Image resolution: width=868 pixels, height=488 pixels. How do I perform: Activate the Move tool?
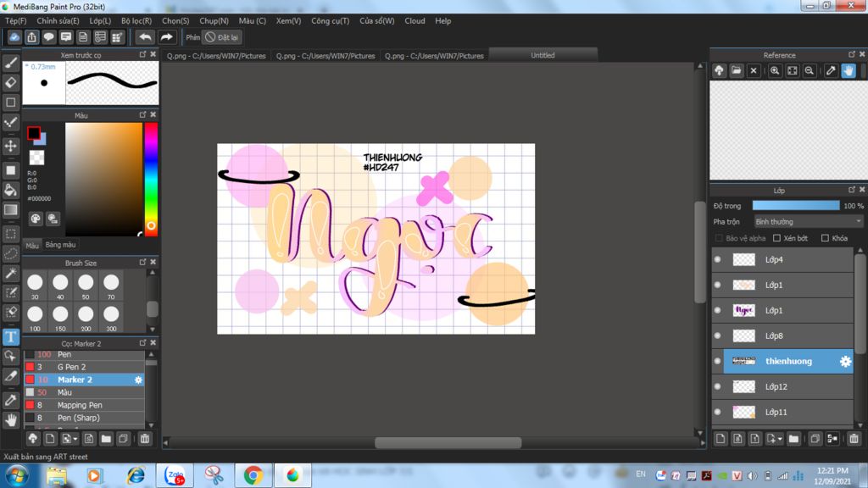[x=11, y=146]
